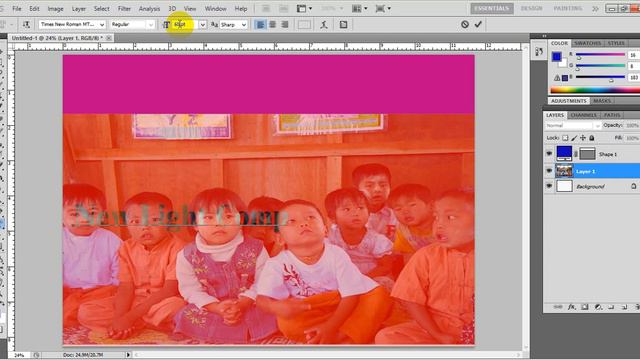
Task: Open Mini Bridge from the top bar
Action: pos(284,8)
